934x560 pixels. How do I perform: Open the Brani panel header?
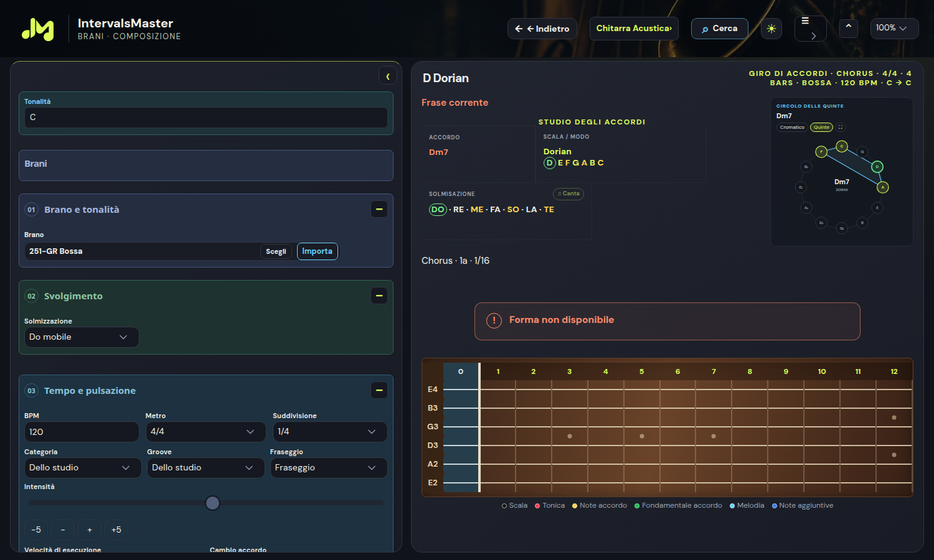(x=206, y=166)
